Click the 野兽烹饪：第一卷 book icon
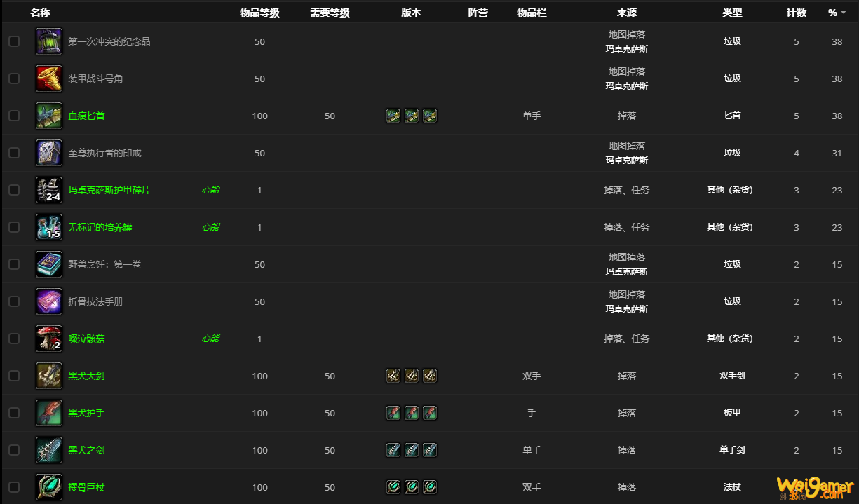This screenshot has height=504, width=859. [49, 264]
